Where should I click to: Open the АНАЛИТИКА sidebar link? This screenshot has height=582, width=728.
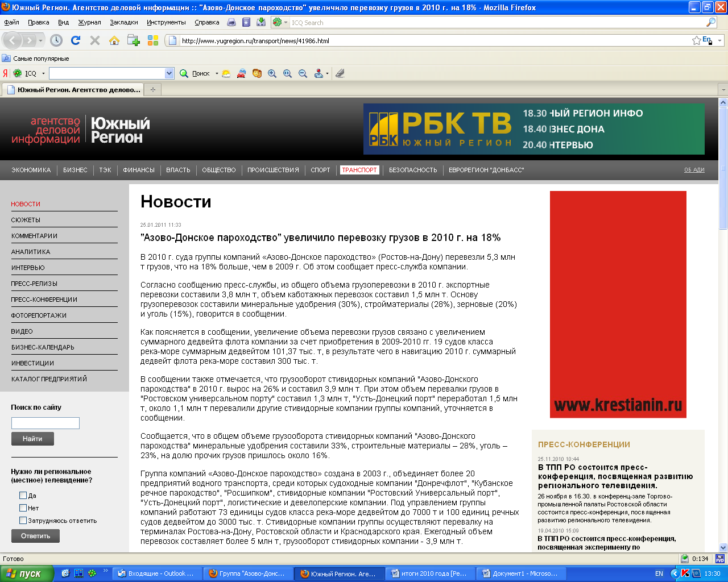pyautogui.click(x=31, y=252)
